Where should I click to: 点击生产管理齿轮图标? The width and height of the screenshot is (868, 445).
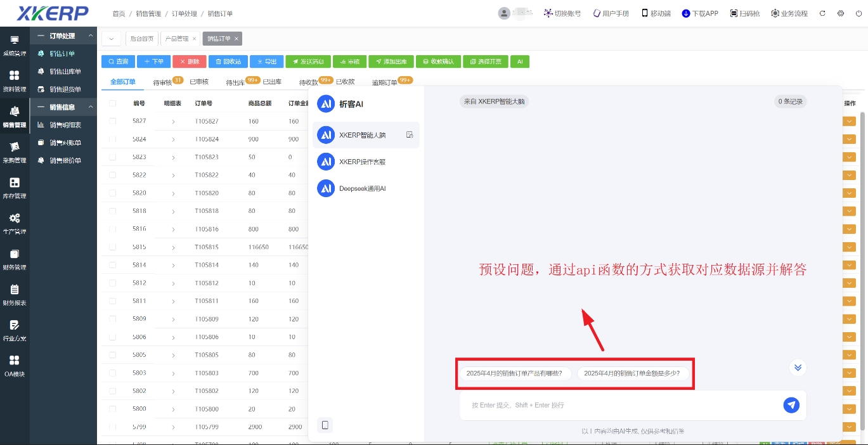tap(14, 223)
